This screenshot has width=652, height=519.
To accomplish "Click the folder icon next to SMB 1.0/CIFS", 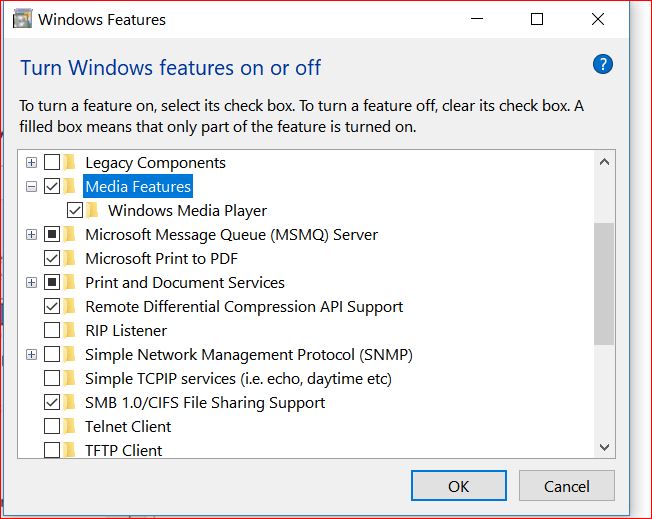I will [69, 402].
